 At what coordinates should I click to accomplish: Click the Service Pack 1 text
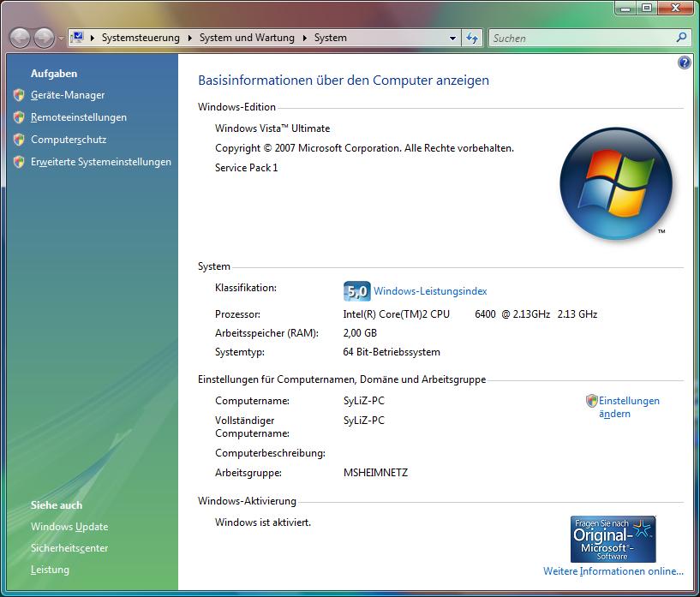coord(246,168)
